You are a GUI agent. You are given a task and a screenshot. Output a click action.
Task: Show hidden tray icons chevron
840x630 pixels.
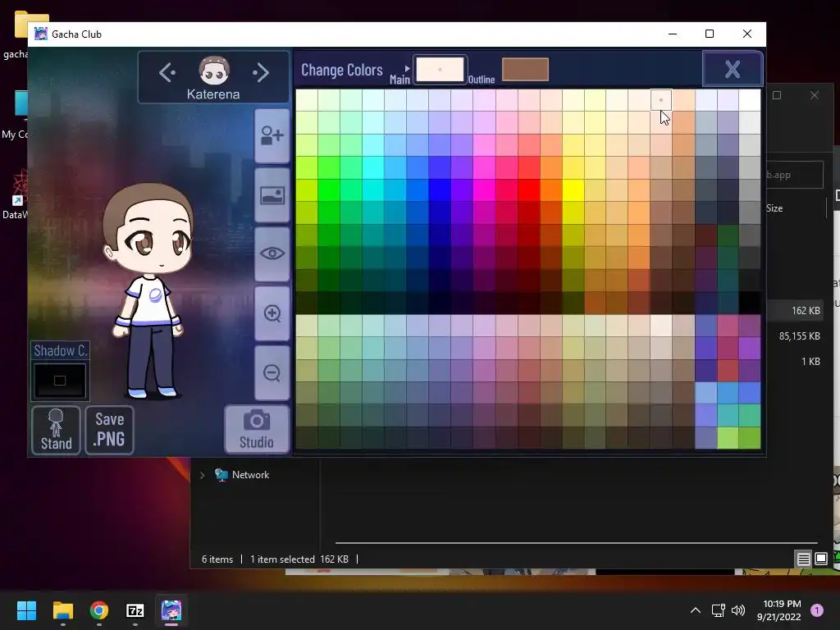[696, 610]
